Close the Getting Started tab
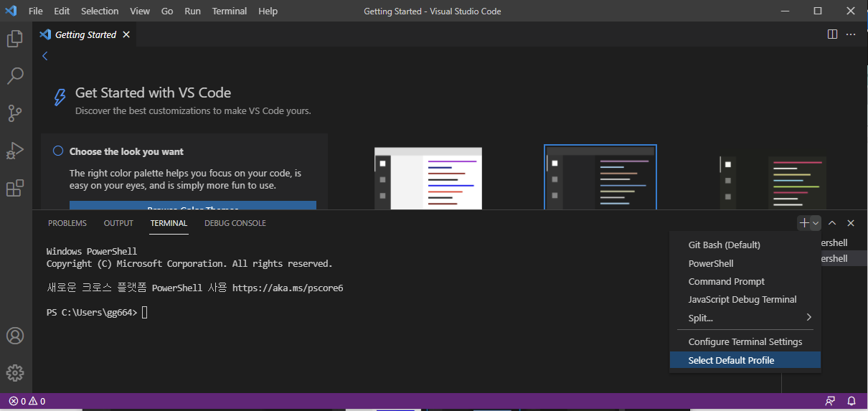This screenshot has height=411, width=868. pyautogui.click(x=127, y=34)
